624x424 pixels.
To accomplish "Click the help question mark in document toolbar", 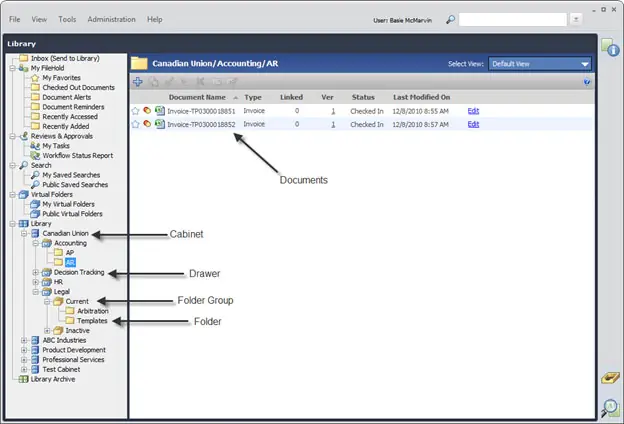I will coord(587,82).
